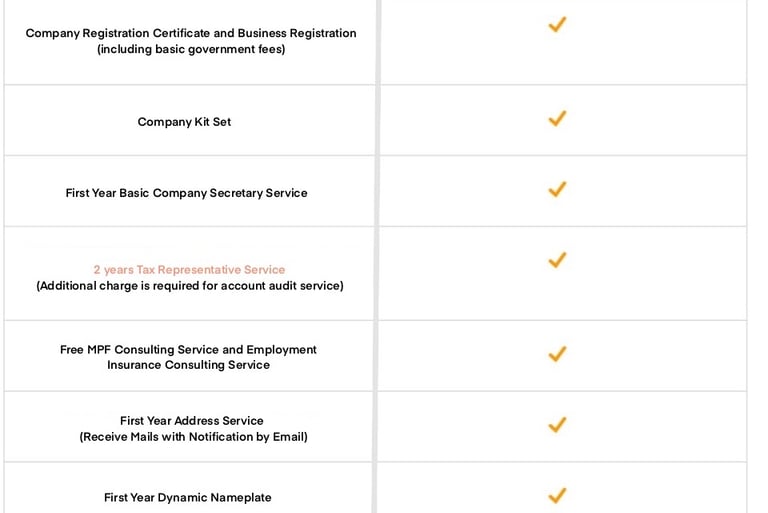
Task: Select the Free MPF Consulting Service checkmark
Action: pyautogui.click(x=557, y=354)
